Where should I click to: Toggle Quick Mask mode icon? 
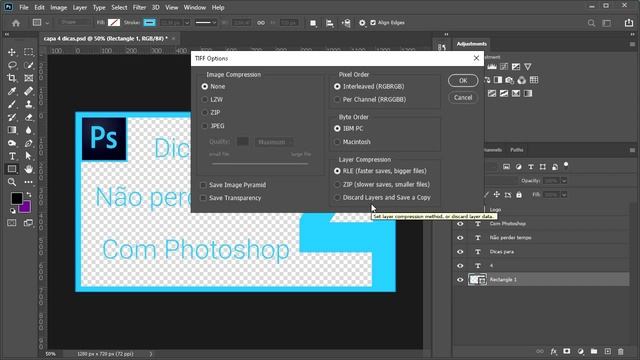pos(12,223)
